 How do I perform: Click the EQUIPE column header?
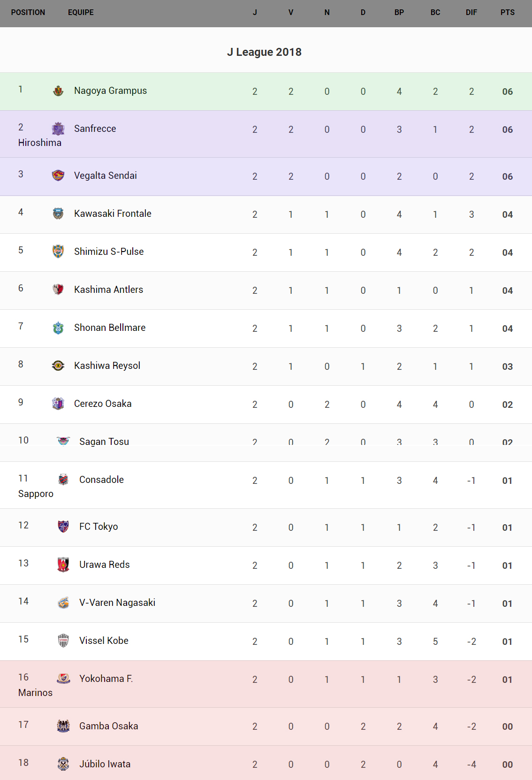point(81,13)
